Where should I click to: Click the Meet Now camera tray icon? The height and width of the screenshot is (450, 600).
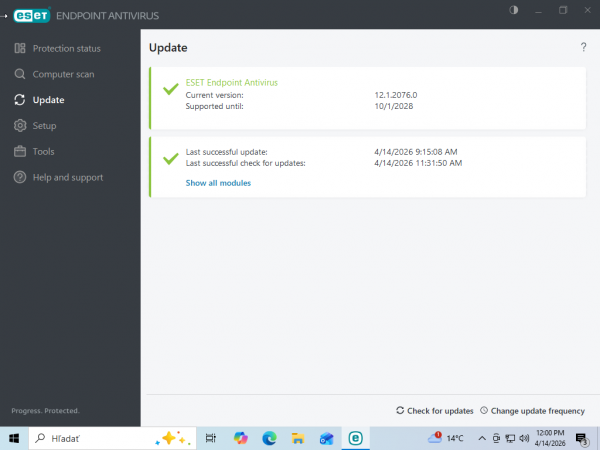(x=496, y=438)
